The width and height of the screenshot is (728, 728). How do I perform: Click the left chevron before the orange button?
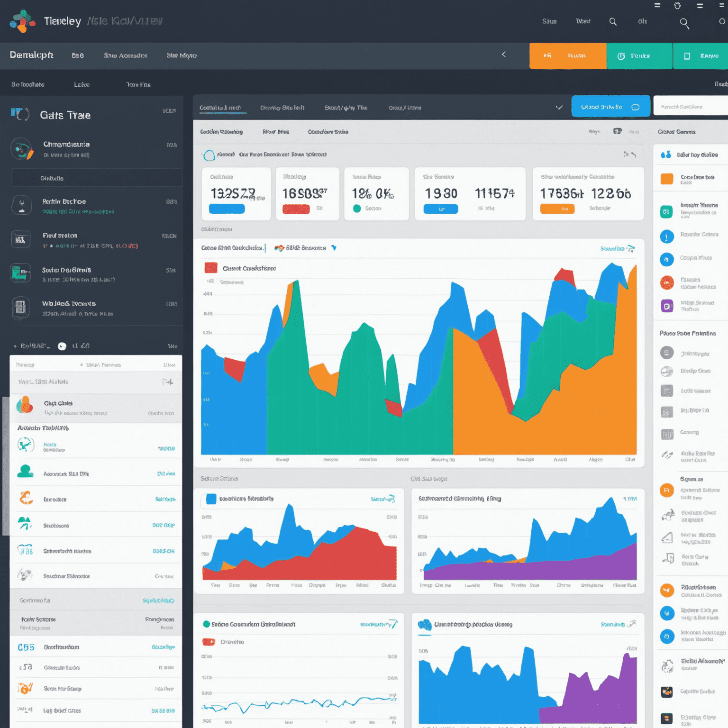(x=504, y=55)
